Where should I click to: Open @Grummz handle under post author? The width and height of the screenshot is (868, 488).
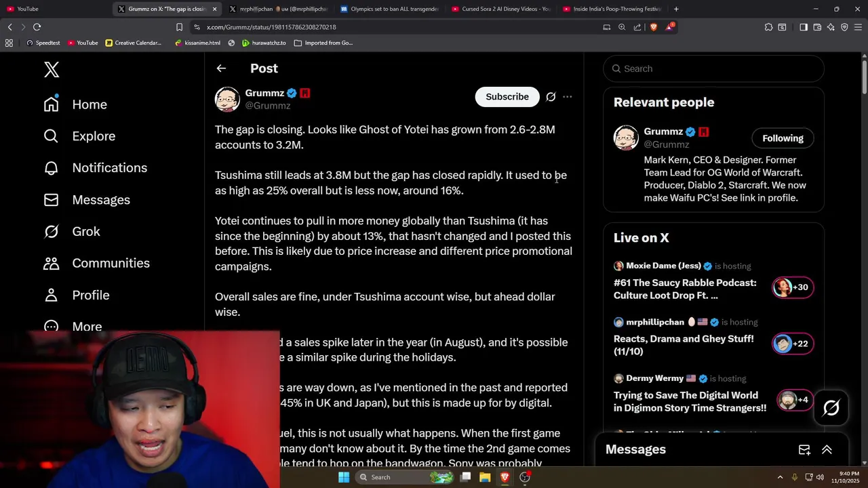click(268, 106)
